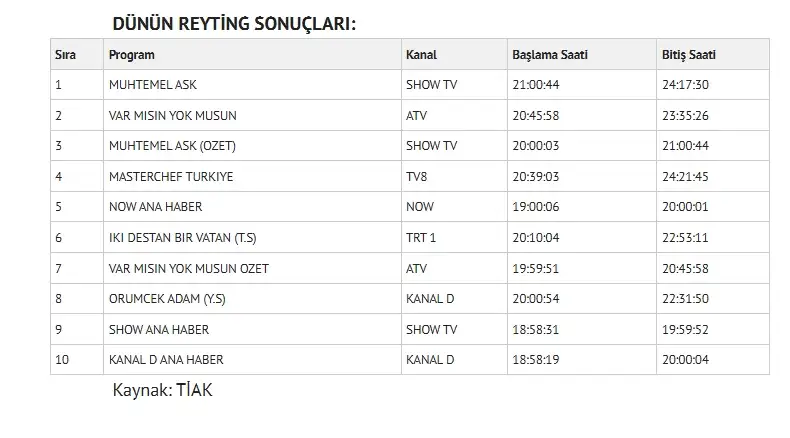The image size is (790, 438).
Task: Click IKI DESTAN BIR VATAN (T.S) cell
Action: tap(252, 237)
